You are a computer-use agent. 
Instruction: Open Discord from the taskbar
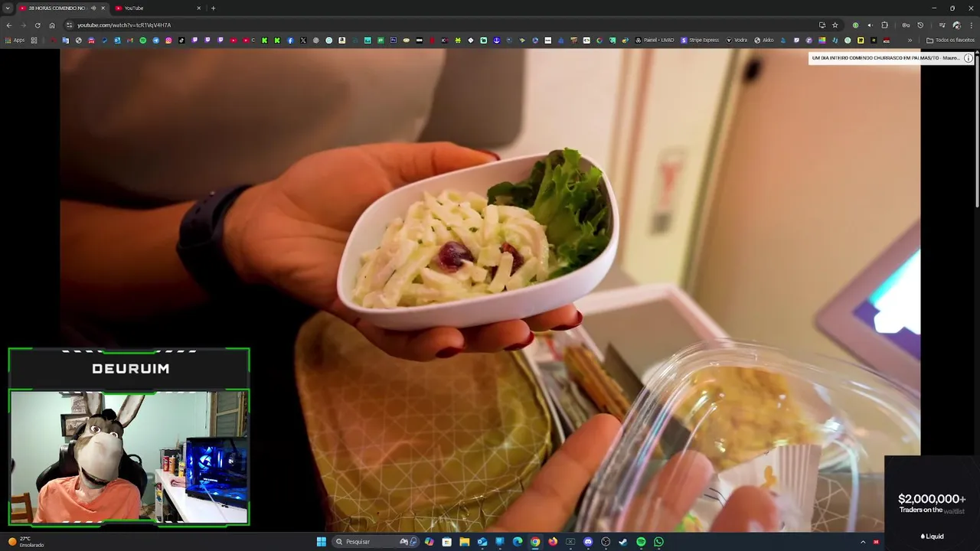(588, 542)
